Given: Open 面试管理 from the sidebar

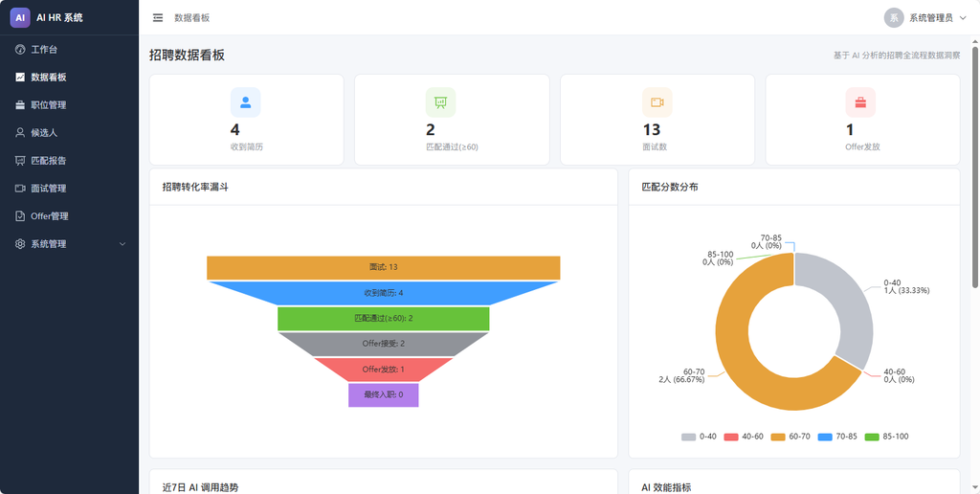Looking at the screenshot, I should point(69,189).
